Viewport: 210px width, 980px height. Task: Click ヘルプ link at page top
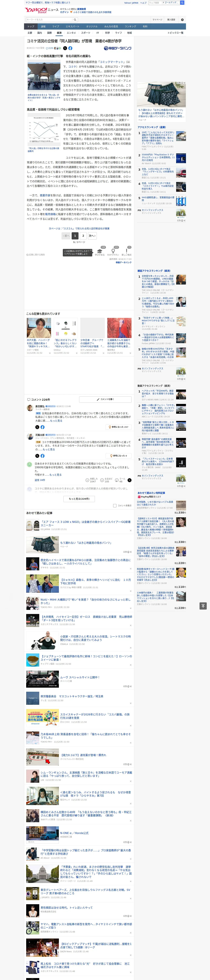click(x=143, y=3)
